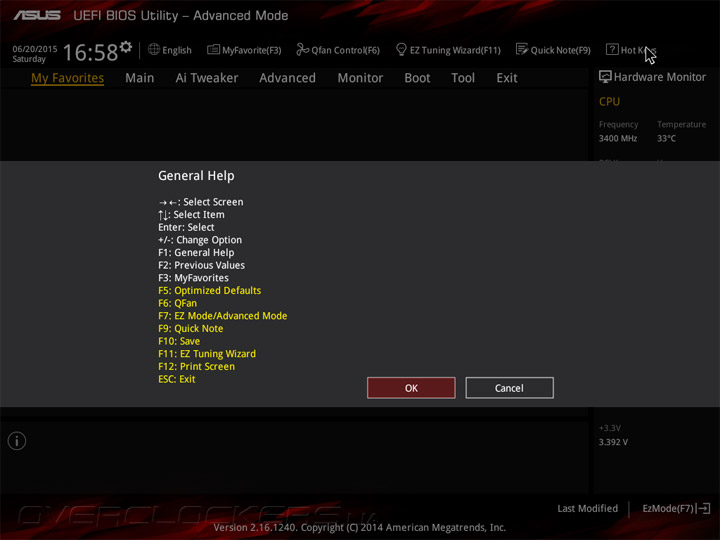Click the Hardware Monitor display icon
Viewport: 720px width, 540px height.
(605, 77)
